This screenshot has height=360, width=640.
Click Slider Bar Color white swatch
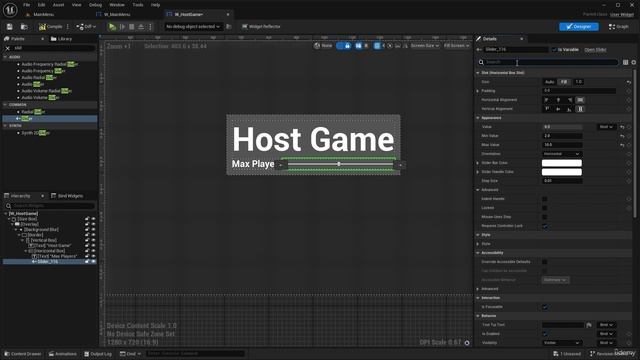pyautogui.click(x=562, y=163)
